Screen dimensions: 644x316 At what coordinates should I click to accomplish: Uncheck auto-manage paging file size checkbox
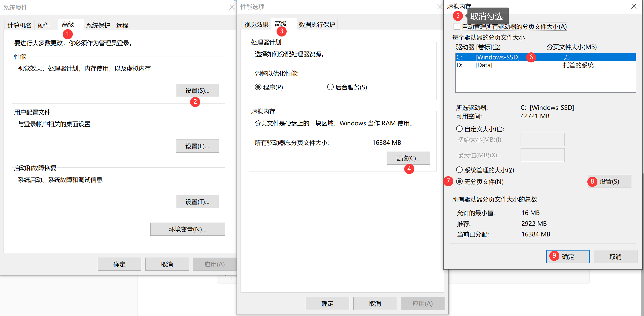click(x=457, y=26)
